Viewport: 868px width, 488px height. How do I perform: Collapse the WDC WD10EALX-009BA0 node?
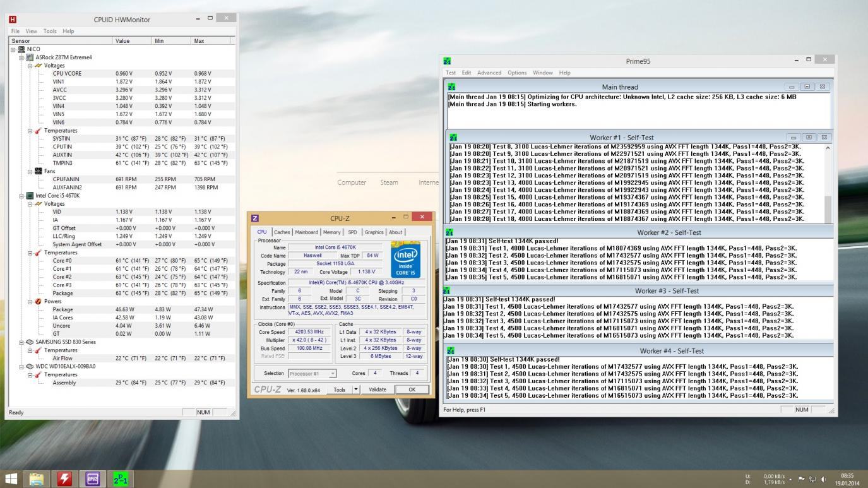[x=21, y=366]
